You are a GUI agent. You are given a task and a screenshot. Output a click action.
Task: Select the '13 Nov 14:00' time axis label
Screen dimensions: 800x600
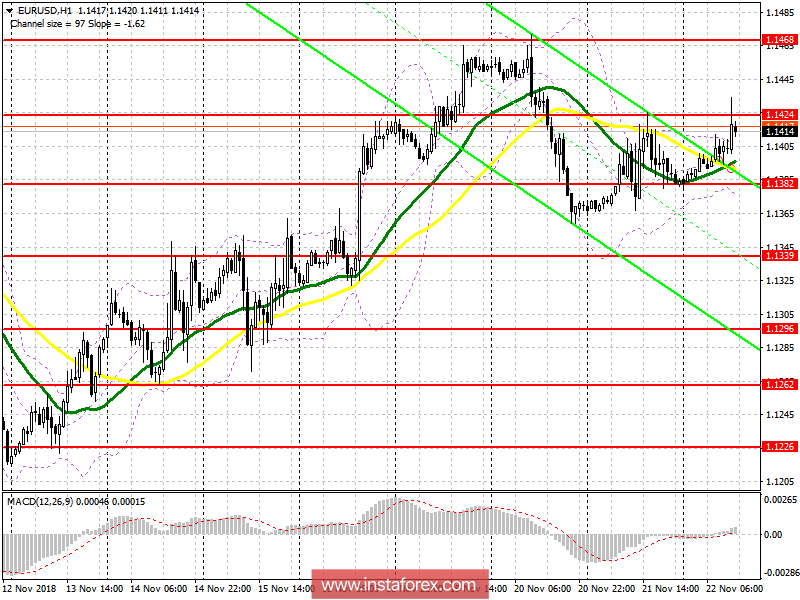pyautogui.click(x=95, y=589)
